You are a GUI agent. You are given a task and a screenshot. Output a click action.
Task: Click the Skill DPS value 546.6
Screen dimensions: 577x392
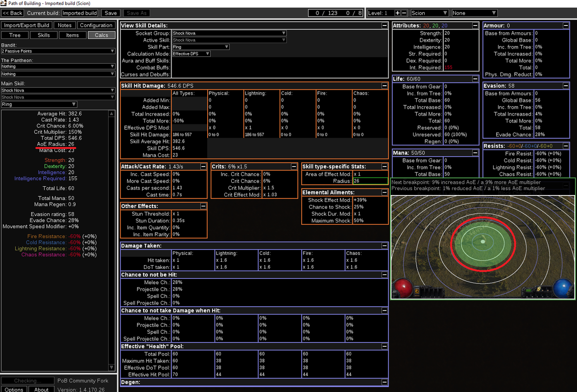178,148
